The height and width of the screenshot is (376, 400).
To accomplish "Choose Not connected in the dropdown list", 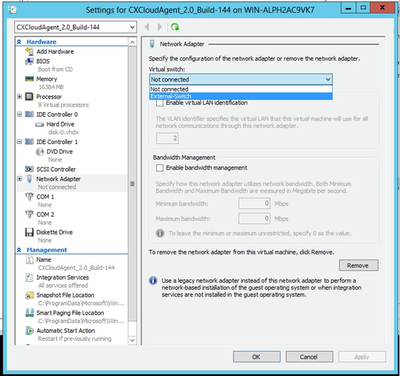I will click(x=241, y=89).
